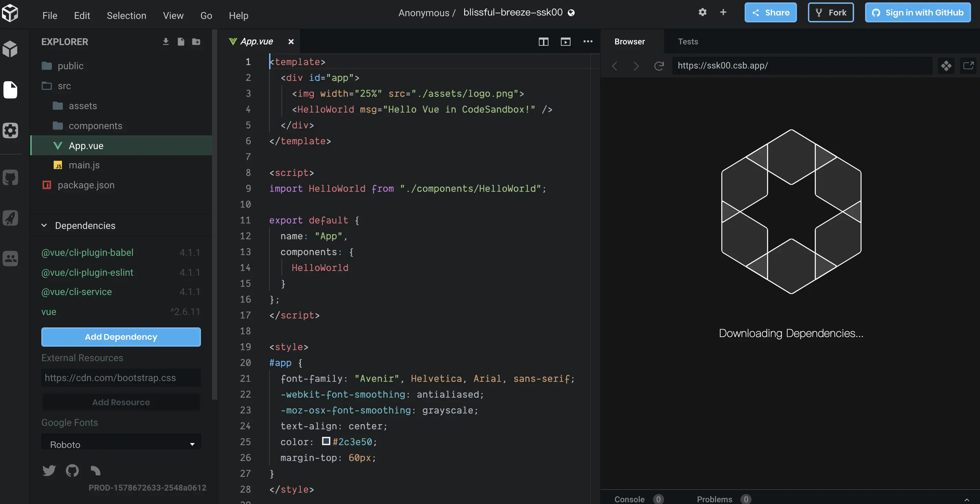
Task: Toggle the preview pane visibility icon
Action: pos(565,42)
